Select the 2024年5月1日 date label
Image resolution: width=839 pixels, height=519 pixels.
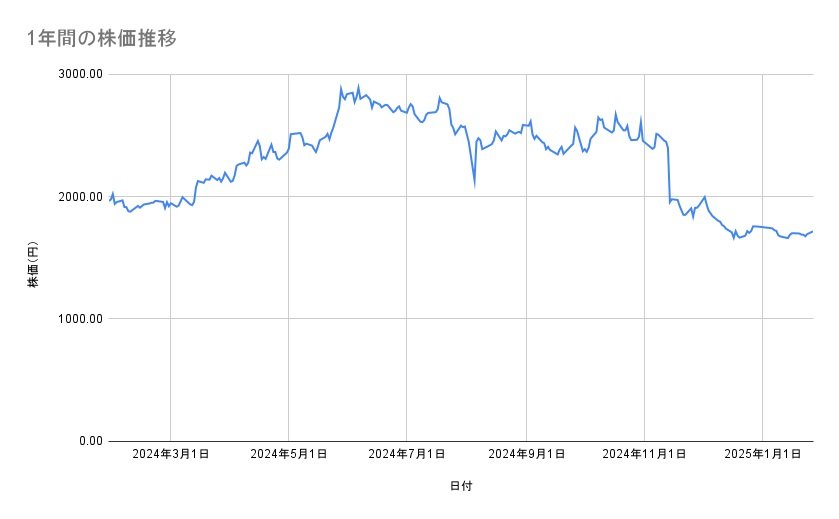pos(289,455)
